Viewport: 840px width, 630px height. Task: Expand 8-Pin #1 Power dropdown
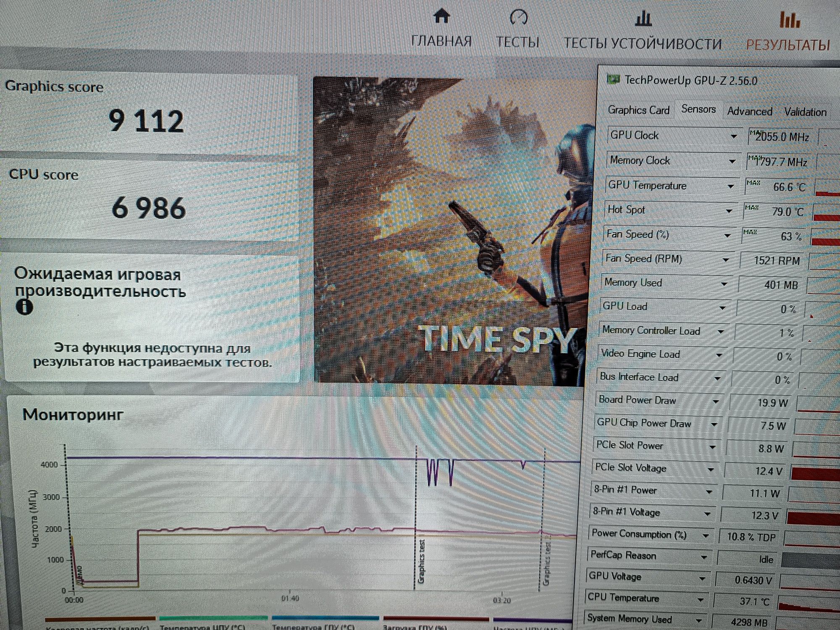tap(709, 492)
